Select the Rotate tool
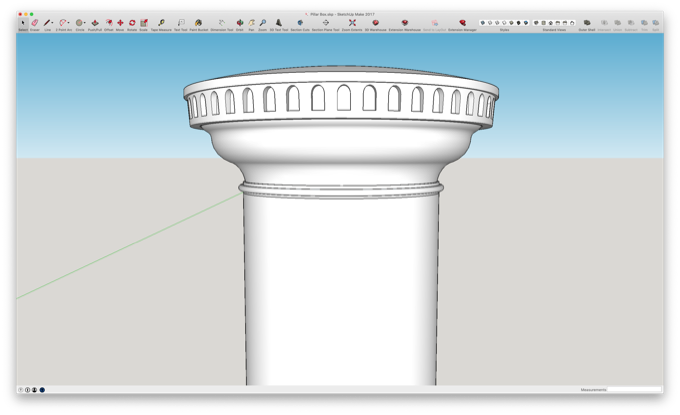680x415 pixels. (x=132, y=23)
